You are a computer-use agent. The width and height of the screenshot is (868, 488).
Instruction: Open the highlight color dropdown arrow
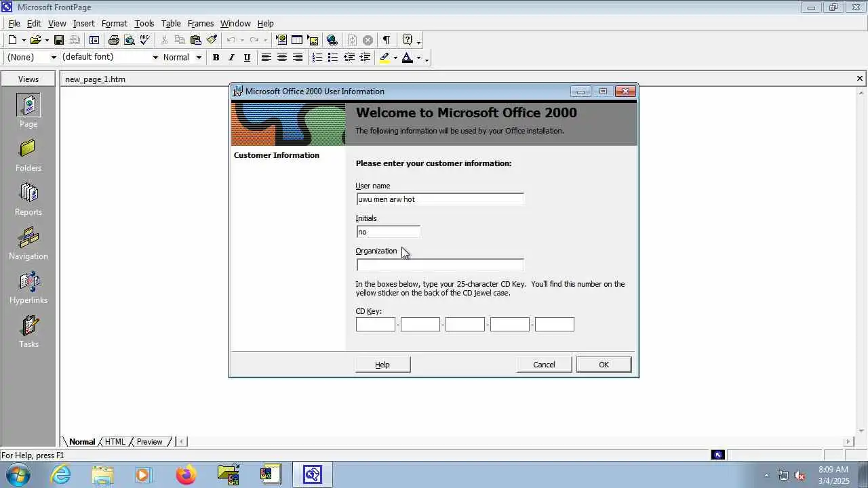pos(395,58)
